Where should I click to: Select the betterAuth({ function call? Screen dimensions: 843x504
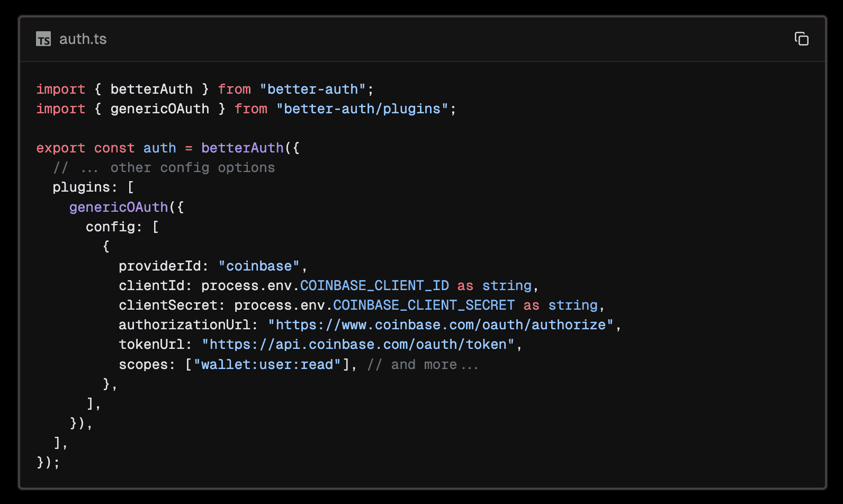tap(250, 148)
